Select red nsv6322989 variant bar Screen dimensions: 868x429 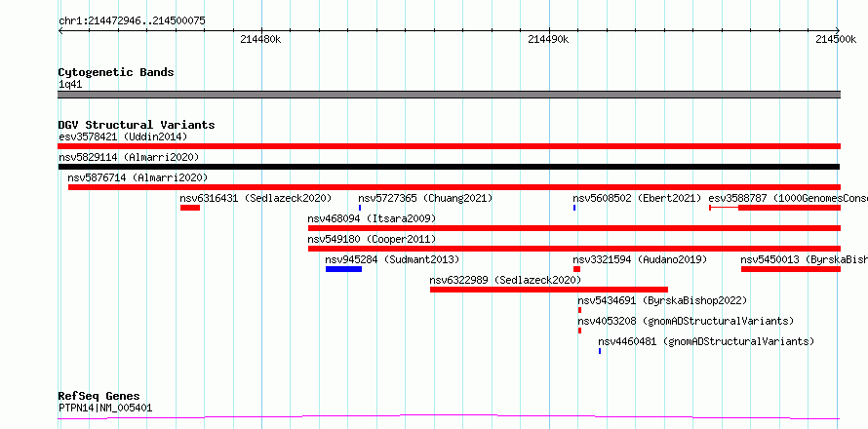tap(549, 290)
